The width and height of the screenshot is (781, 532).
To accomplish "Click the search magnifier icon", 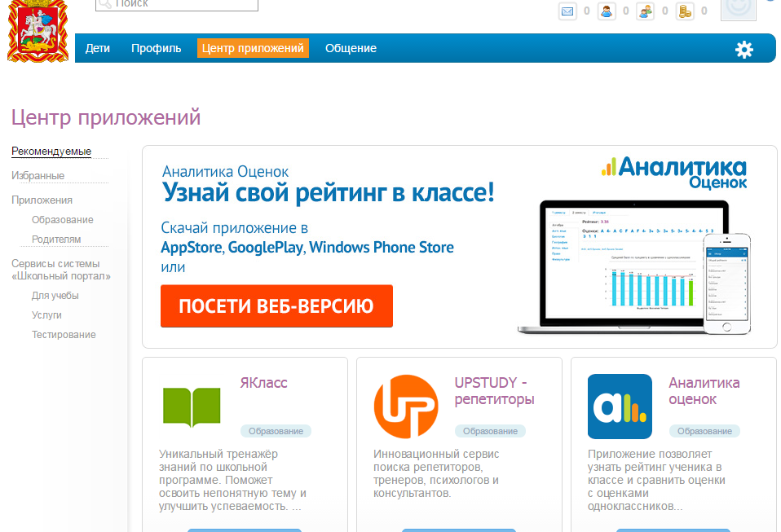I will pyautogui.click(x=104, y=4).
